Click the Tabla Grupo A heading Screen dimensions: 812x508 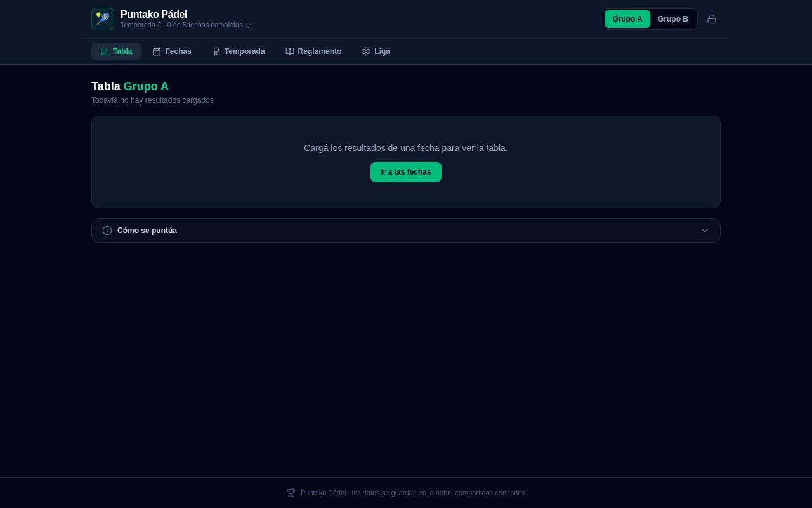click(130, 86)
